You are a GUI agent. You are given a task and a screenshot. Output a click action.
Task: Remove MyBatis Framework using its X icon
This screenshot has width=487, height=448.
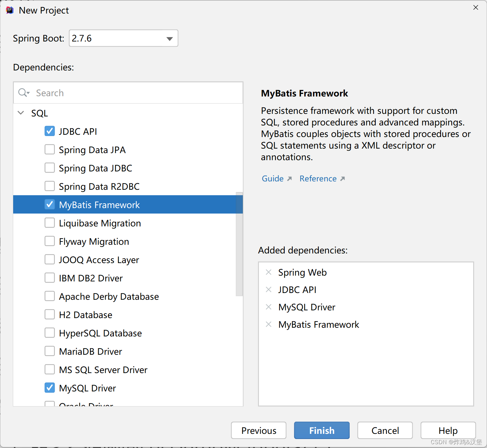(269, 324)
